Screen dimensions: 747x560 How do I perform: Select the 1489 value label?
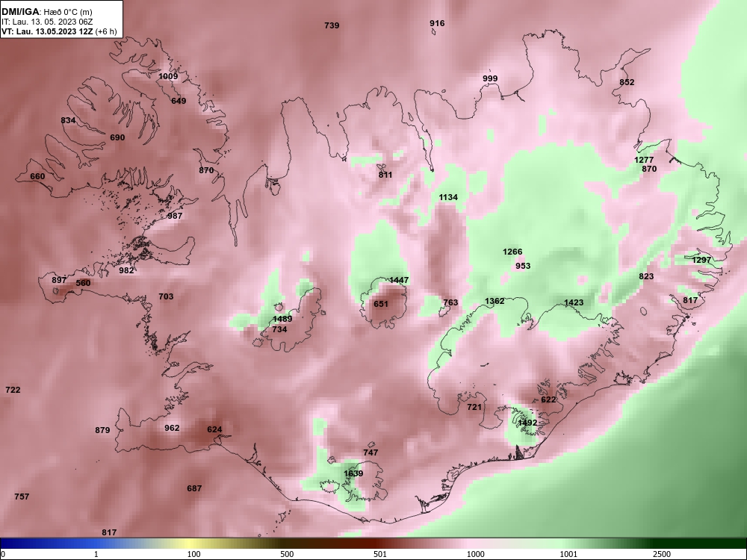tap(282, 319)
